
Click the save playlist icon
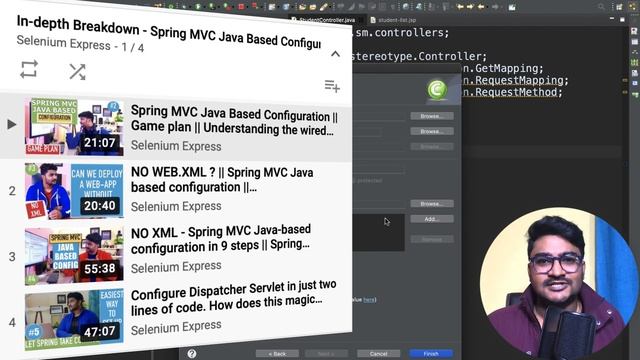(x=332, y=86)
